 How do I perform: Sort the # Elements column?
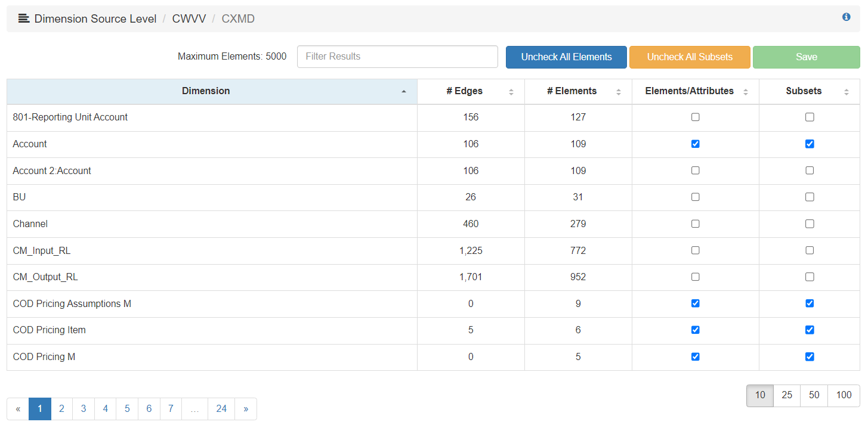[578, 91]
